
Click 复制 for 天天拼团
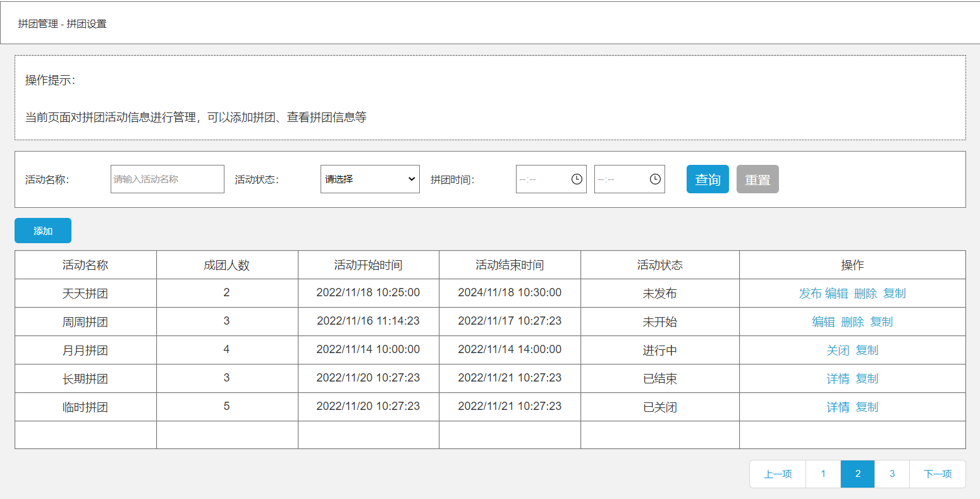[x=895, y=293]
